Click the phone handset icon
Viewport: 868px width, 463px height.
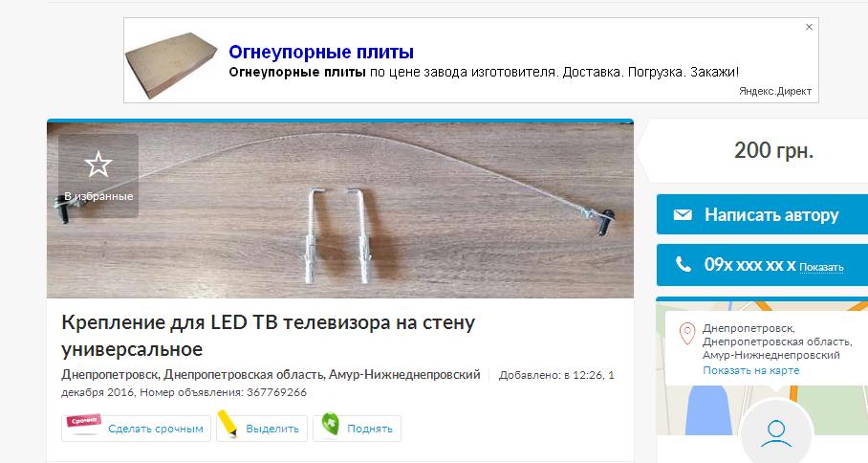(684, 265)
